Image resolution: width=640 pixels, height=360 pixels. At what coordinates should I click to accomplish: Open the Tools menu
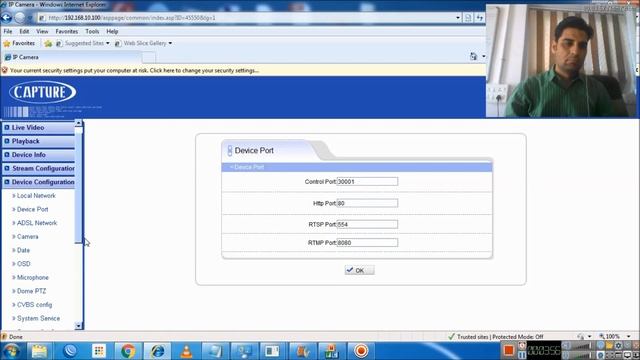[92, 31]
